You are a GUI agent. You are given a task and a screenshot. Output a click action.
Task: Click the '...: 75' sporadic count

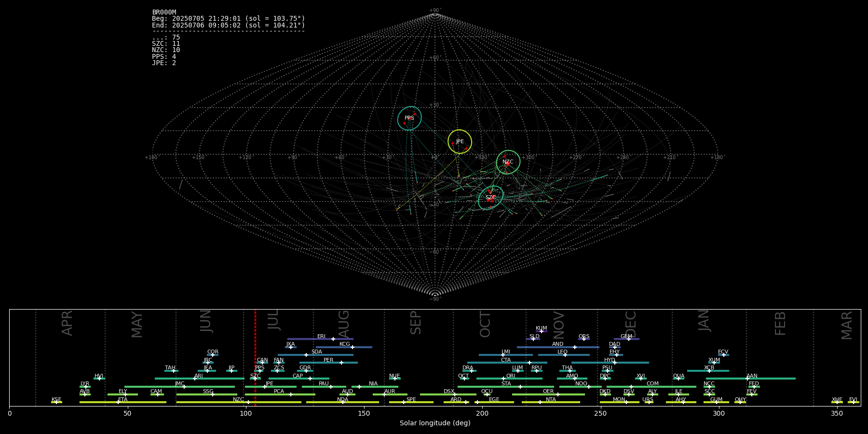point(166,38)
